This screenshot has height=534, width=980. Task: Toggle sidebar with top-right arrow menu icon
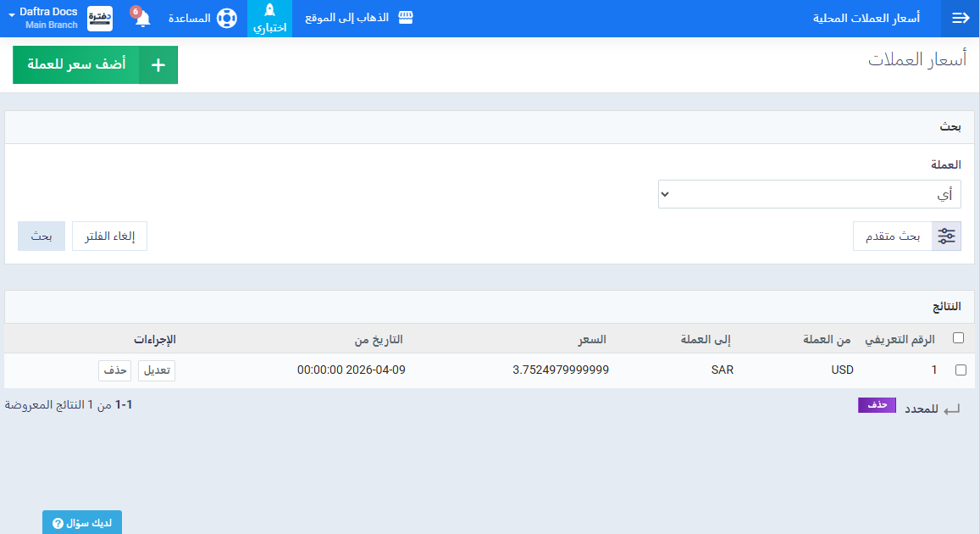click(961, 19)
